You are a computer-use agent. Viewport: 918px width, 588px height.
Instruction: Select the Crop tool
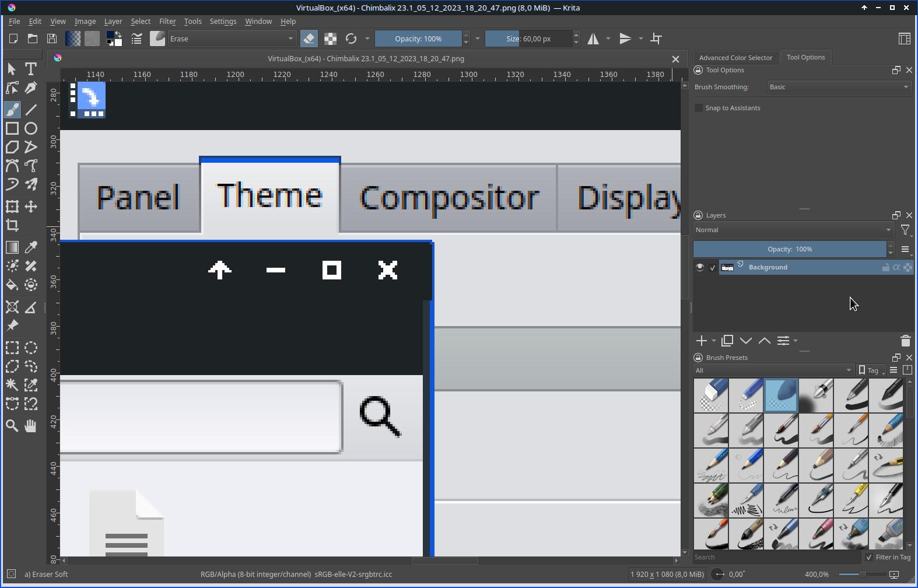coord(12,225)
